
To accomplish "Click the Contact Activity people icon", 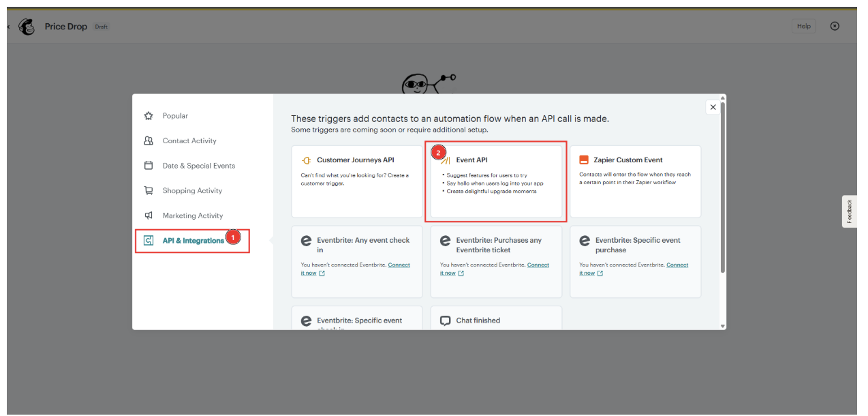I will 149,140.
